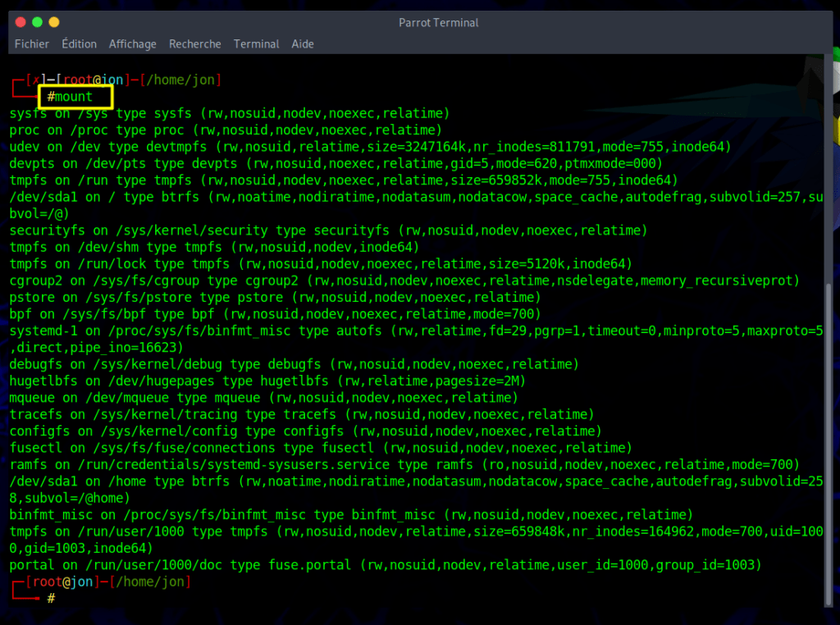Click the yellow window button in title bar

click(x=54, y=22)
